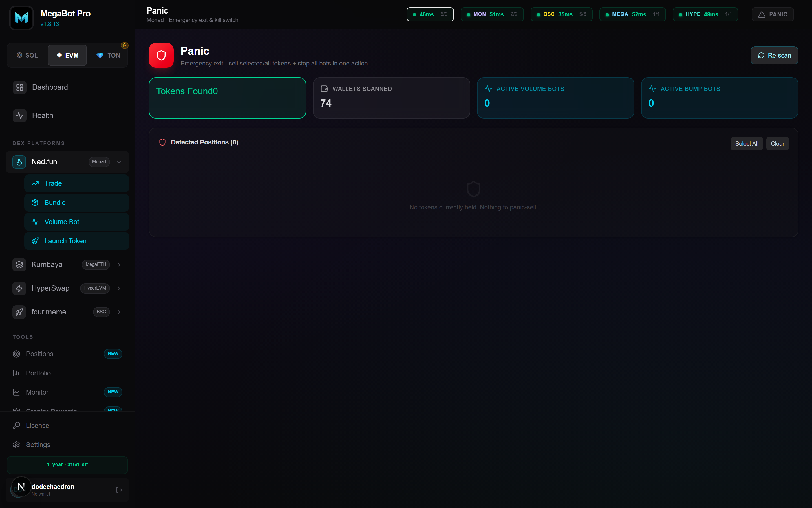812x508 pixels.
Task: Expand the Kumbaya platform section
Action: click(67, 265)
